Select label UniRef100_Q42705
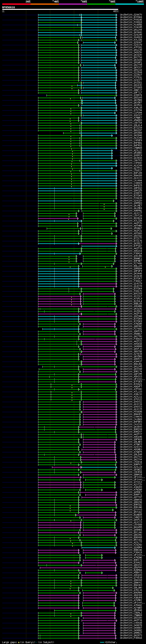The image size is (146, 644). point(131,65)
